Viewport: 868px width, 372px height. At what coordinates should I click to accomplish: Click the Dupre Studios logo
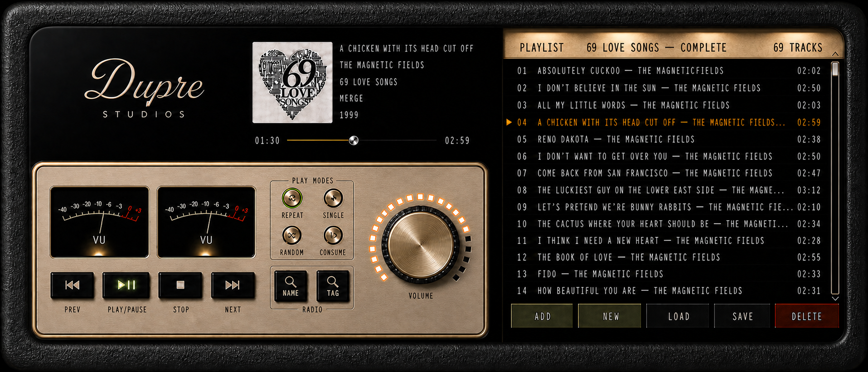(144, 87)
